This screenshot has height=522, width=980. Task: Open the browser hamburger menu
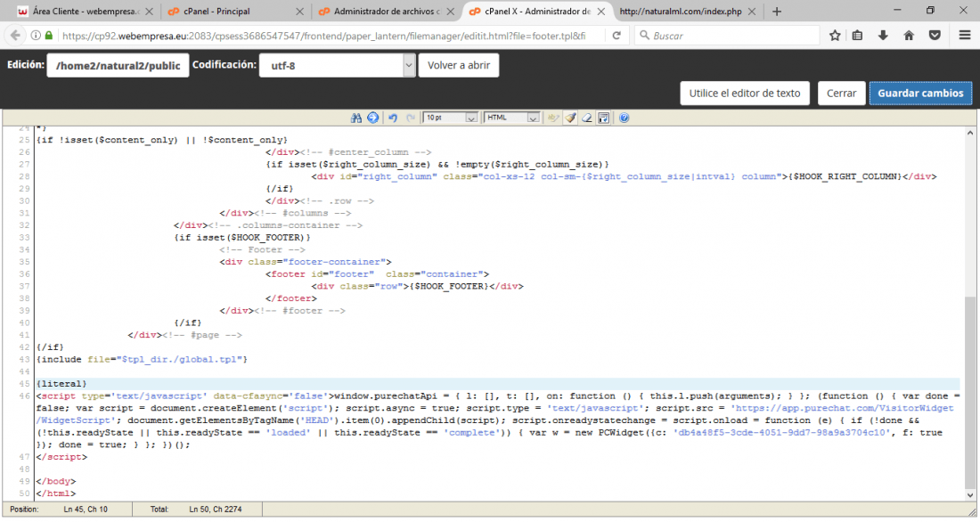coord(965,36)
